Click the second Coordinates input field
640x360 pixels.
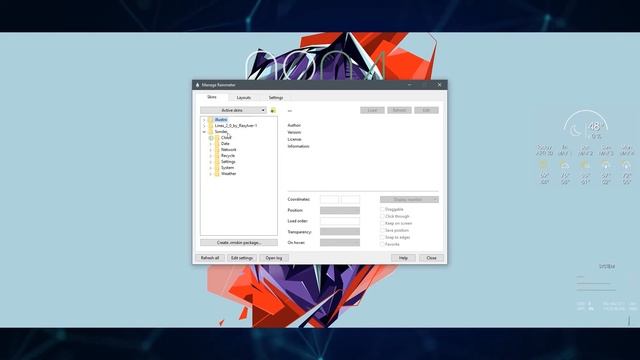pyautogui.click(x=350, y=200)
